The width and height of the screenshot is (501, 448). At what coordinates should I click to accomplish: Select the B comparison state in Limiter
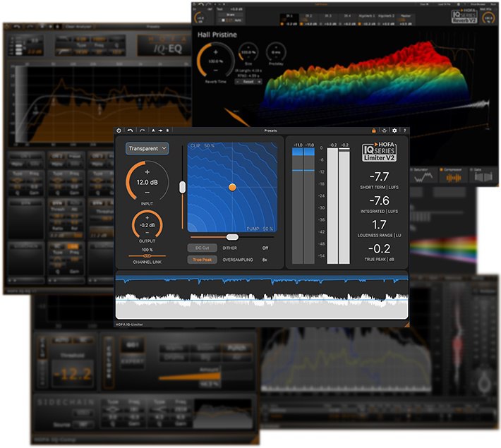[x=167, y=131]
